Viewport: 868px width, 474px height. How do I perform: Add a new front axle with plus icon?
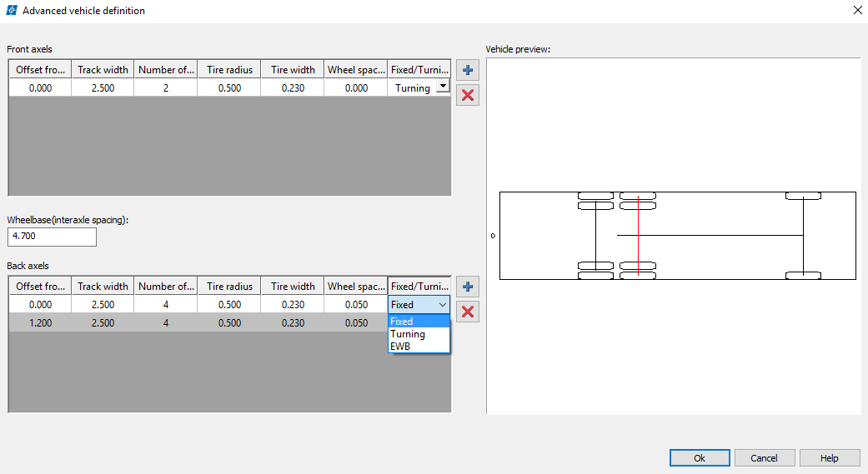pyautogui.click(x=468, y=71)
